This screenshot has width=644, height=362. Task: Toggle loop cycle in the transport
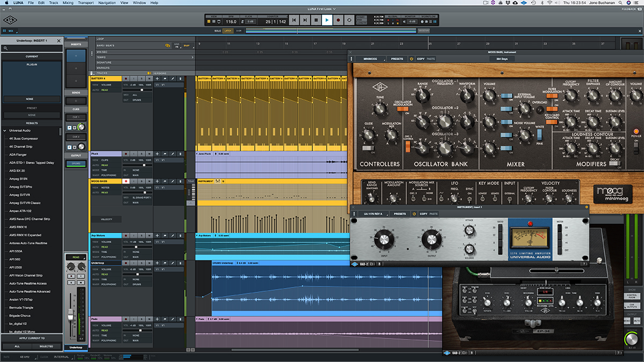(349, 20)
